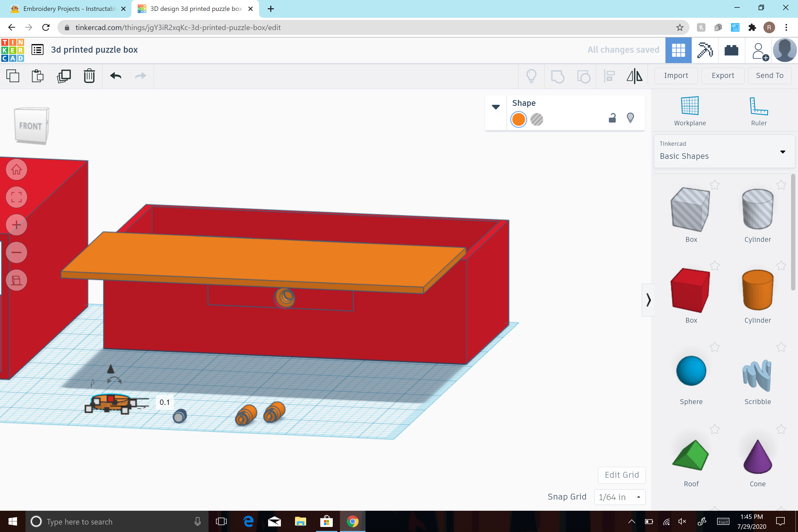Open the Blocks pickaxe mode
Screen dimensions: 798x532
click(705, 50)
